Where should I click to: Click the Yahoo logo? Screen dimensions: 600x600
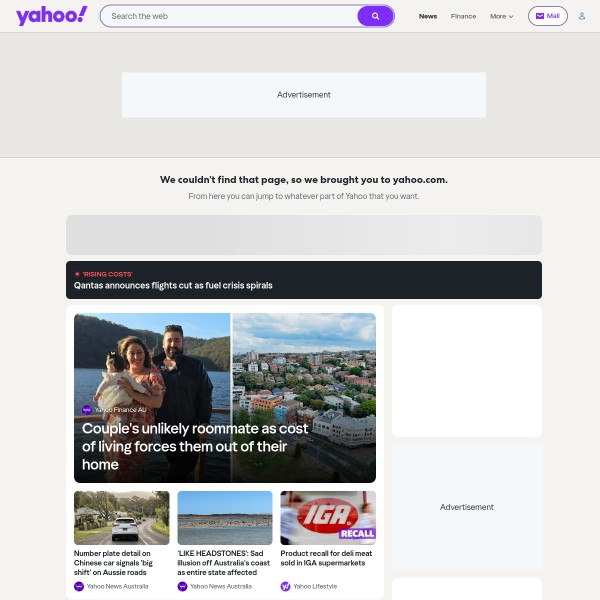[52, 16]
